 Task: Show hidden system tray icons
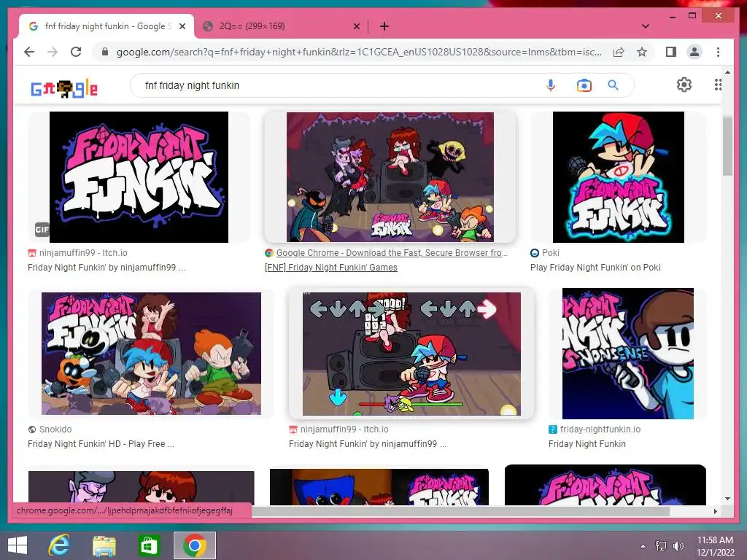[643, 546]
